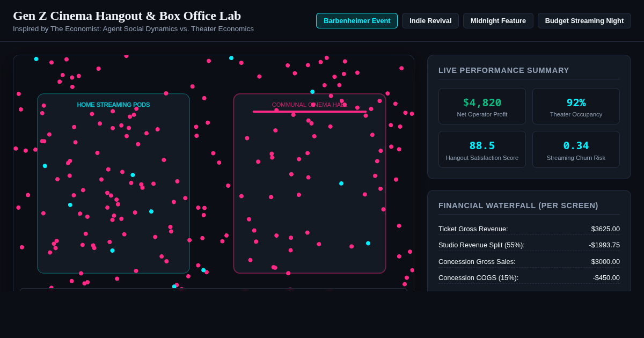644x338 pixels.
Task: Activate Budget Streaming Night scenario
Action: [584, 21]
